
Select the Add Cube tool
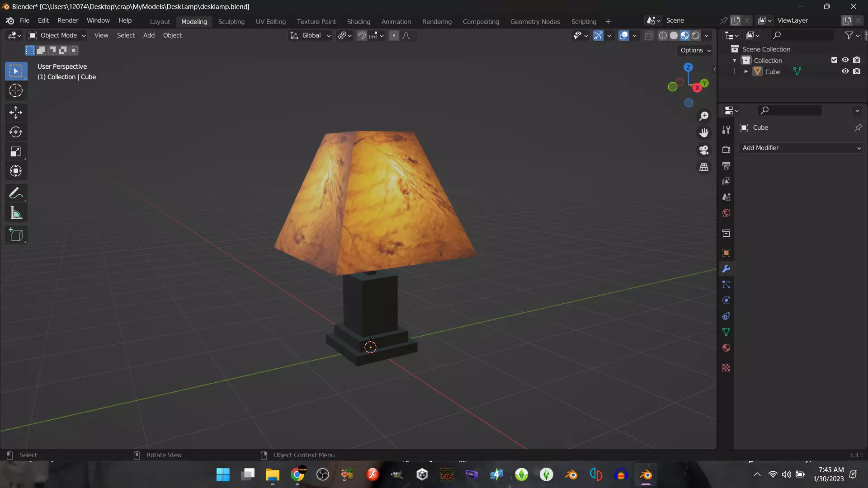(x=16, y=235)
